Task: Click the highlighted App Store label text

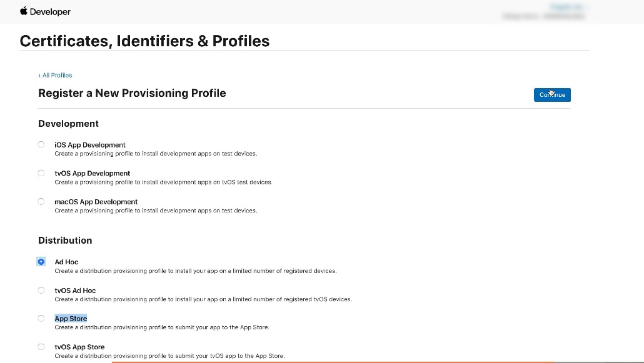Action: point(71,319)
